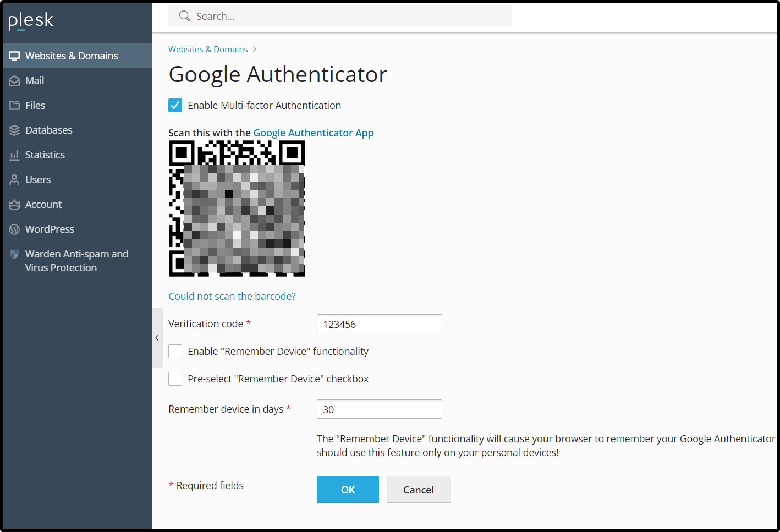Image resolution: width=780 pixels, height=532 pixels.
Task: Click the Statistics bar chart icon
Action: pyautogui.click(x=14, y=155)
